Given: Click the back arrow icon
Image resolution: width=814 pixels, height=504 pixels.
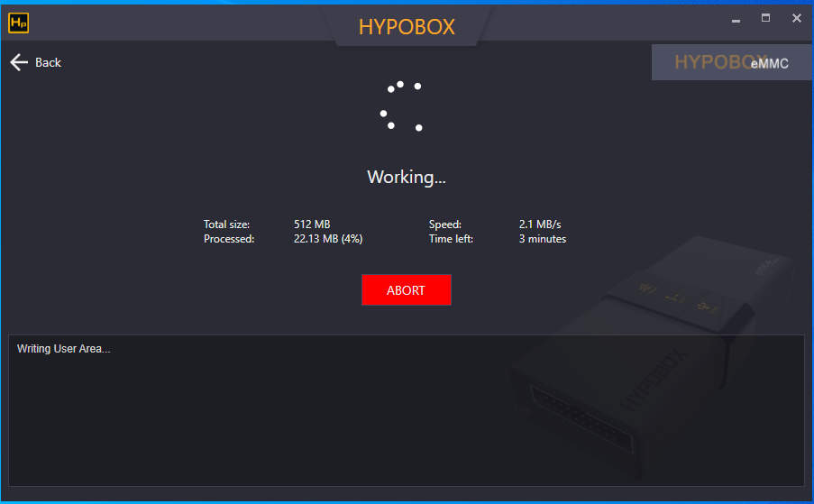Looking at the screenshot, I should [x=19, y=62].
